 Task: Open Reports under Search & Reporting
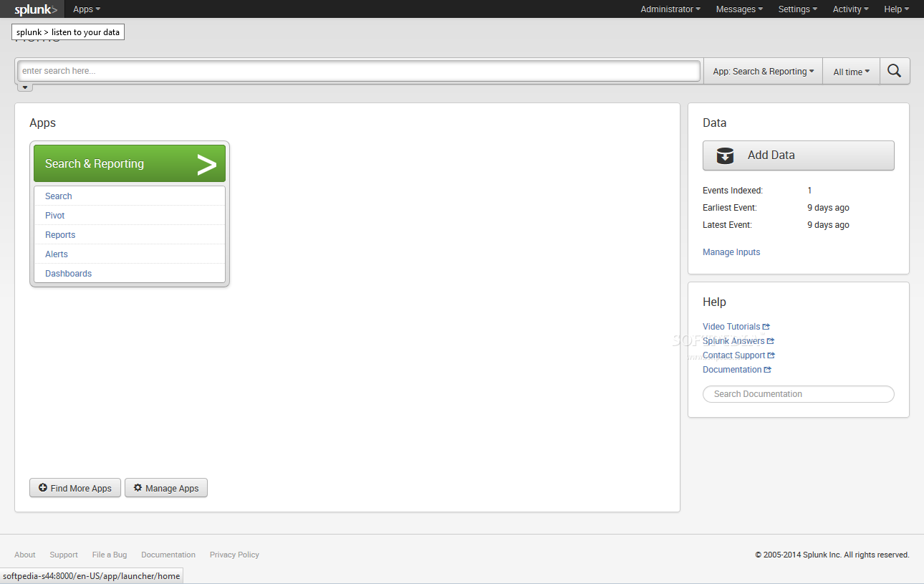point(60,235)
